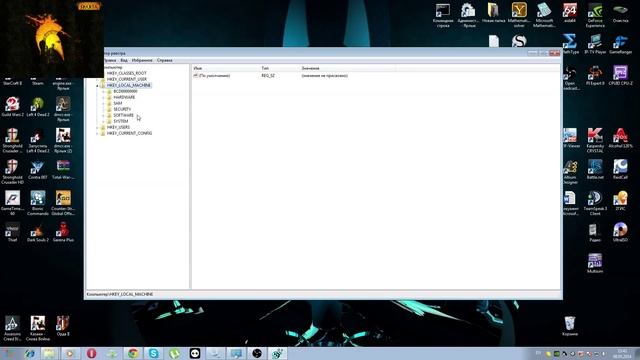The image size is (640, 360).
Task: Open the Left 4 Dead 2 desktop icon
Action: [x=38, y=107]
